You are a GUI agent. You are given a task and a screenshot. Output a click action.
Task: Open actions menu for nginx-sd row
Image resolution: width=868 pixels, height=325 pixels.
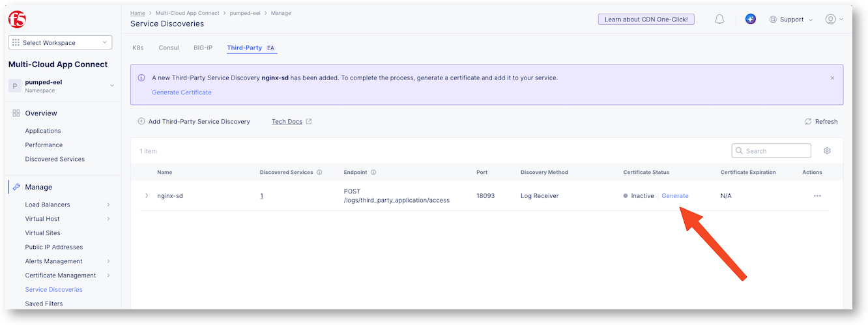817,196
